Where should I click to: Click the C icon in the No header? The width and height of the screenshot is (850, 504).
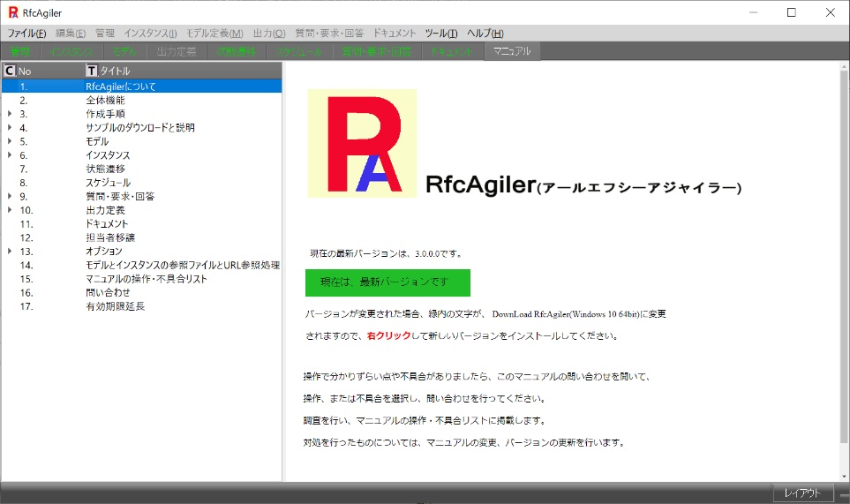(9, 71)
